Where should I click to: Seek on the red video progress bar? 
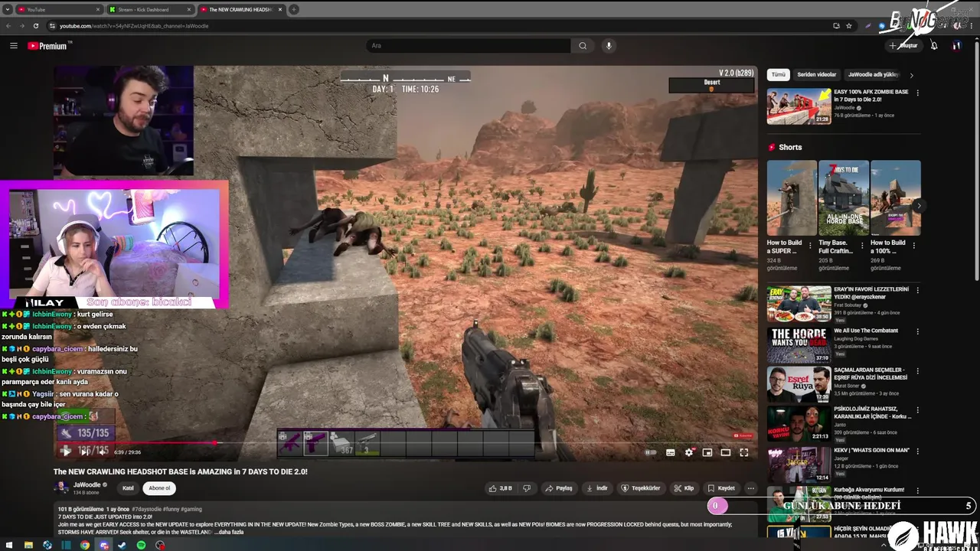click(x=406, y=442)
